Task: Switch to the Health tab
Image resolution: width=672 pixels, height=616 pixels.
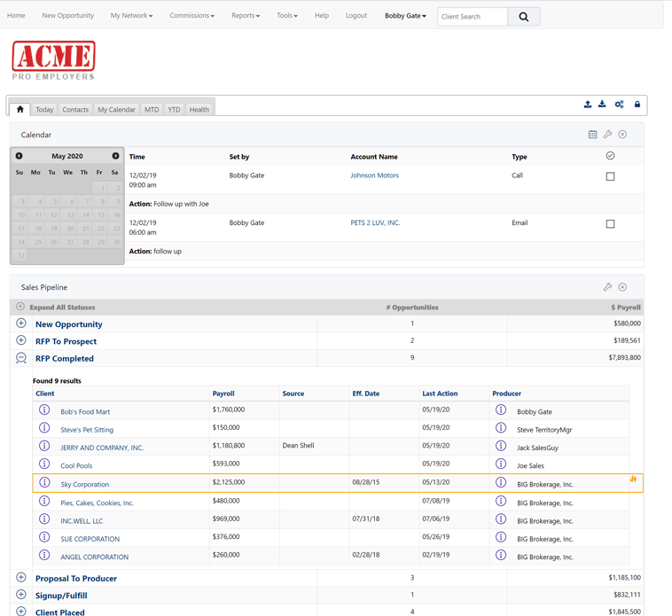Action: pyautogui.click(x=199, y=110)
